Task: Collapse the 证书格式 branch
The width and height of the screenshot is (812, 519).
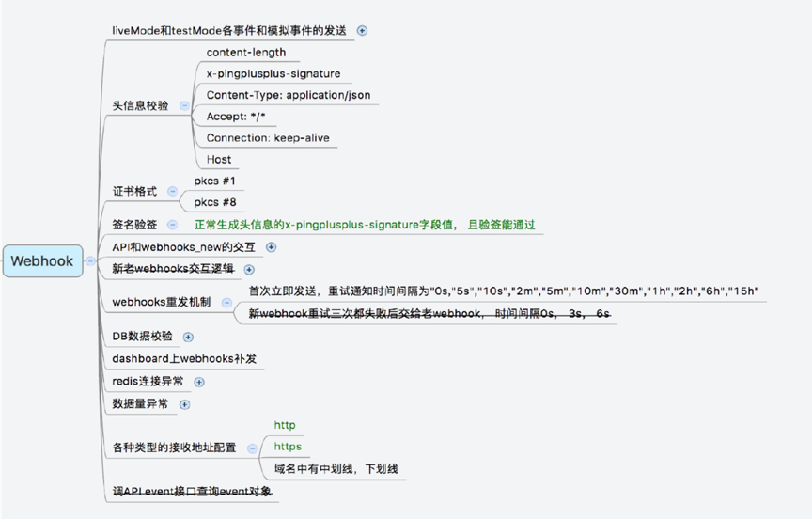Action: click(x=172, y=191)
